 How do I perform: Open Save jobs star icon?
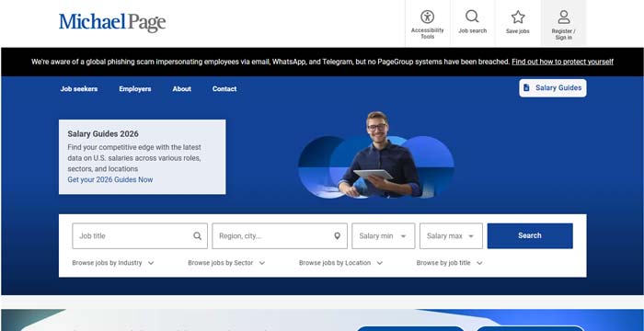pos(518,17)
